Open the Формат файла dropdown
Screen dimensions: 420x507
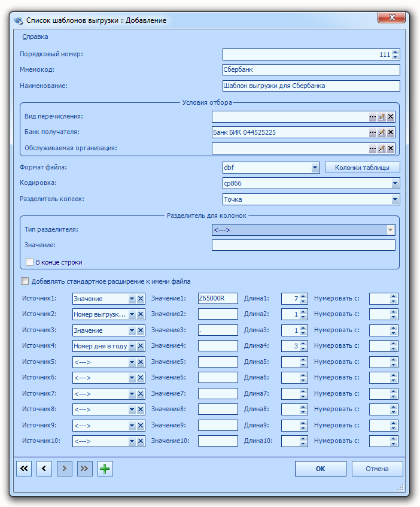tap(315, 168)
